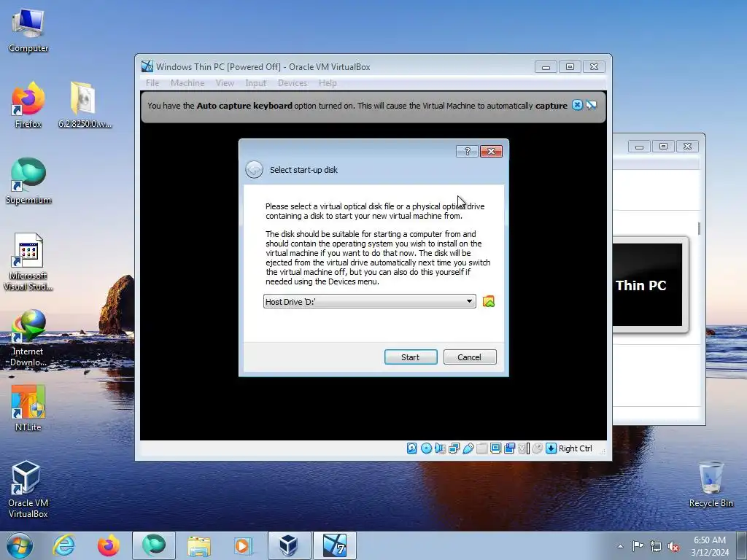Open Windows Explorer from the taskbar
Screen dimensions: 747x560
coord(199,545)
